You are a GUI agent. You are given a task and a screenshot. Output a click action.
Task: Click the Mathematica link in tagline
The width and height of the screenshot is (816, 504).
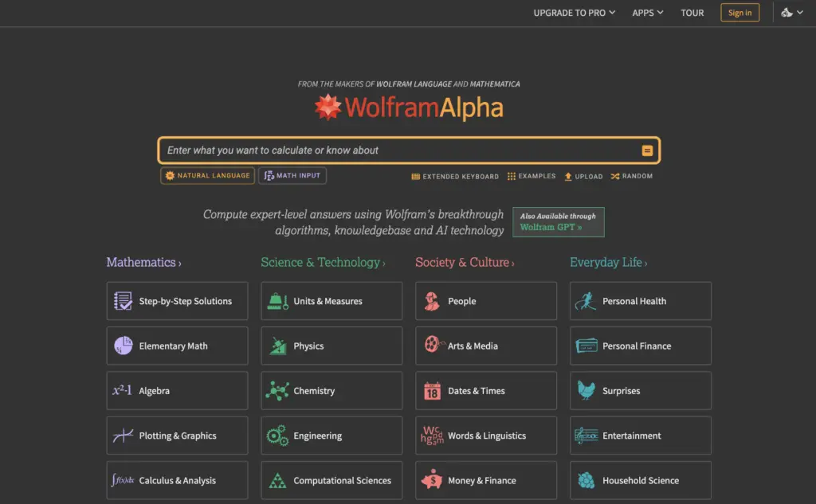(x=494, y=84)
